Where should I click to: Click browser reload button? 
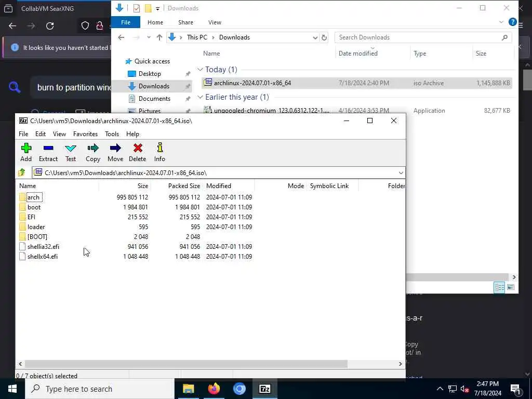pyautogui.click(x=50, y=26)
